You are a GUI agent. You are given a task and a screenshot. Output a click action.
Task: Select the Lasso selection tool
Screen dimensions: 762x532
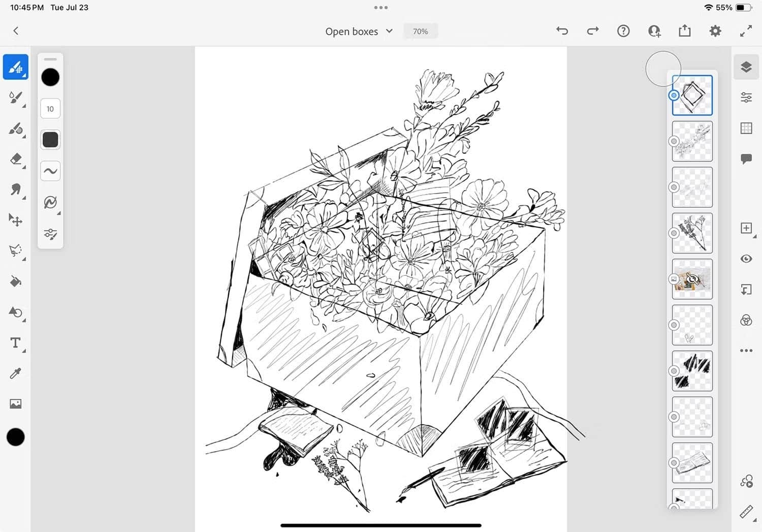pyautogui.click(x=15, y=251)
